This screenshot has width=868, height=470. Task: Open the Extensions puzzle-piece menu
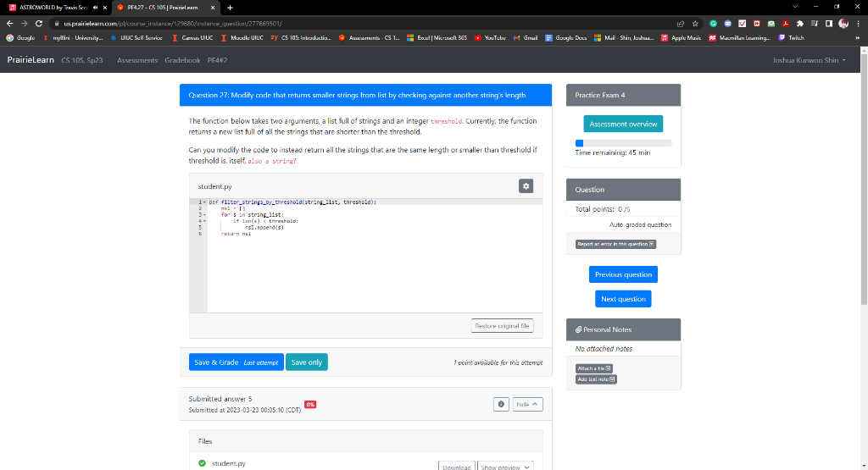click(800, 23)
